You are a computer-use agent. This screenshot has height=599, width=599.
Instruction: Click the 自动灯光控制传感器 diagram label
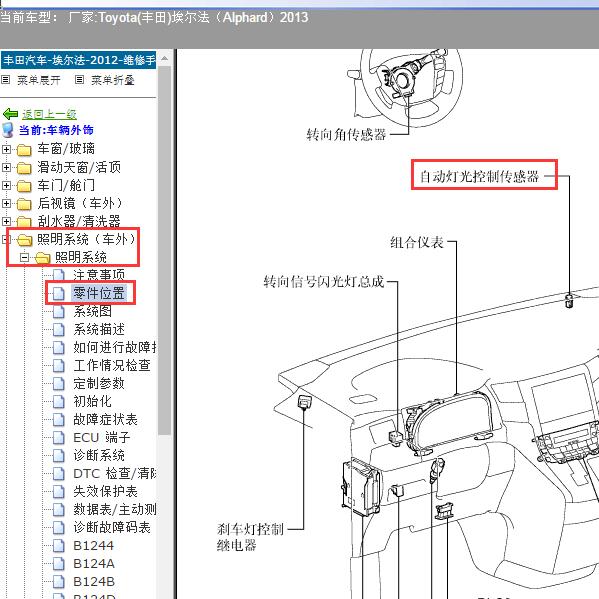point(479,176)
